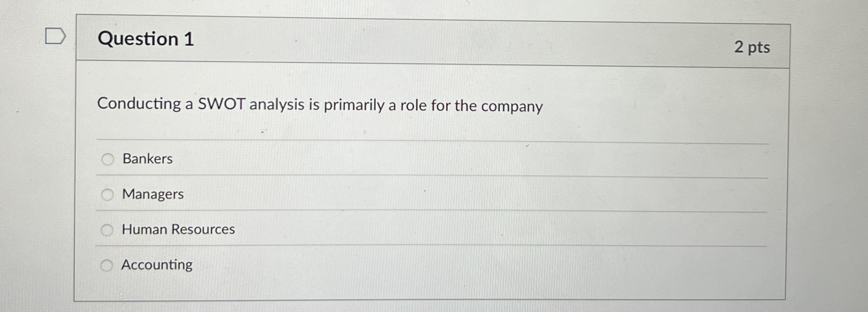Select the Accounting radio button
This screenshot has width=868, height=312.
click(x=107, y=265)
